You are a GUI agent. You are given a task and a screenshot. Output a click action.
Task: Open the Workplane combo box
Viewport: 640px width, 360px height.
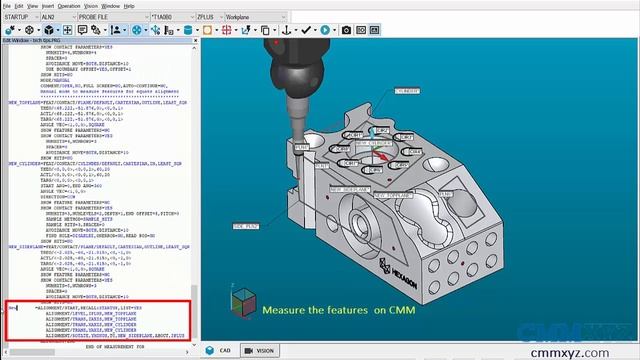256,17
